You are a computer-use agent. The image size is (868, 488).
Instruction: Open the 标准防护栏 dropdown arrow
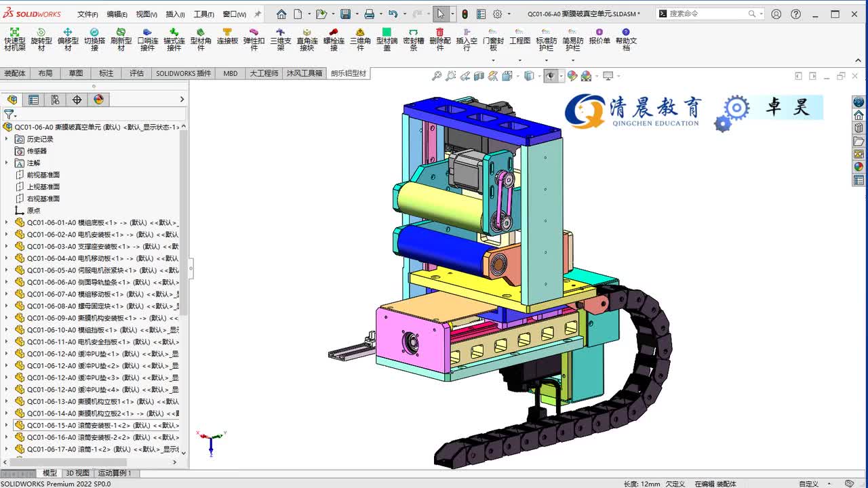[x=546, y=60]
